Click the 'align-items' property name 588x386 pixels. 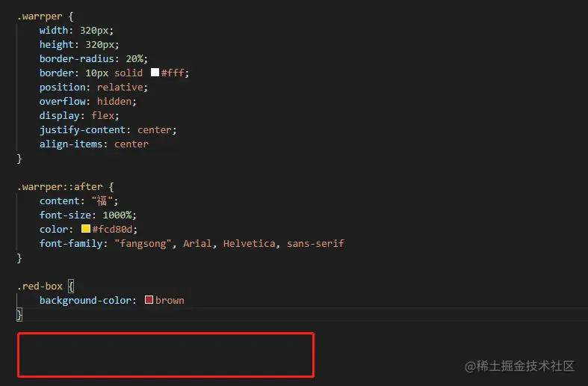pyautogui.click(x=71, y=144)
